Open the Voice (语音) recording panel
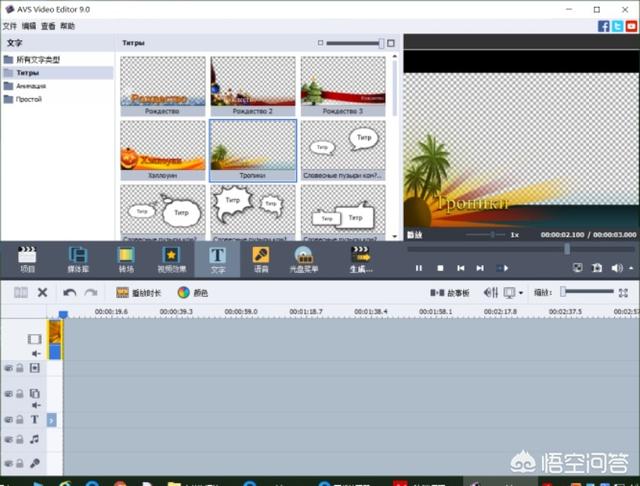This screenshot has width=640, height=486. pyautogui.click(x=260, y=260)
